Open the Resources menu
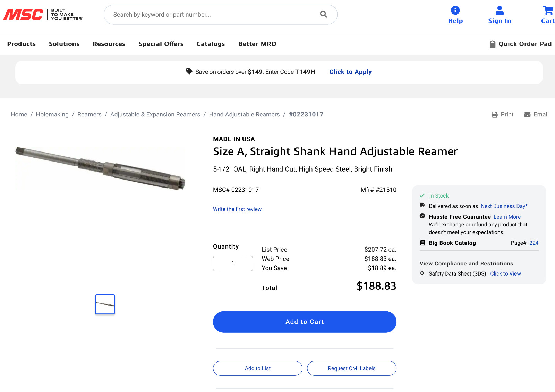555x392 pixels. point(109,44)
